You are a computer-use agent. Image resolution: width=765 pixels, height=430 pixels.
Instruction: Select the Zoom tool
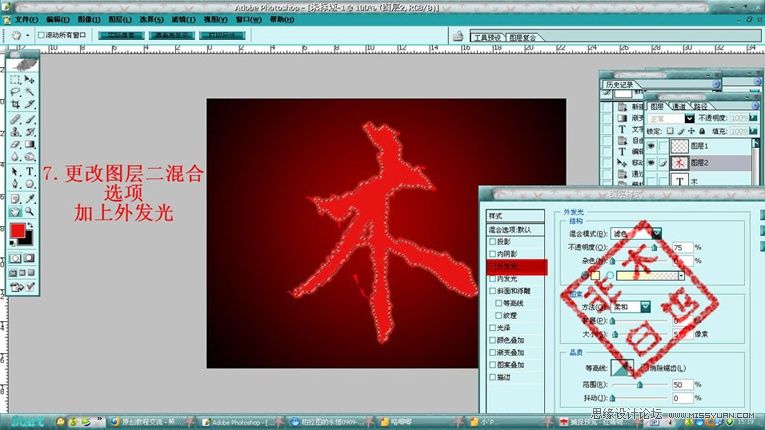[x=30, y=212]
